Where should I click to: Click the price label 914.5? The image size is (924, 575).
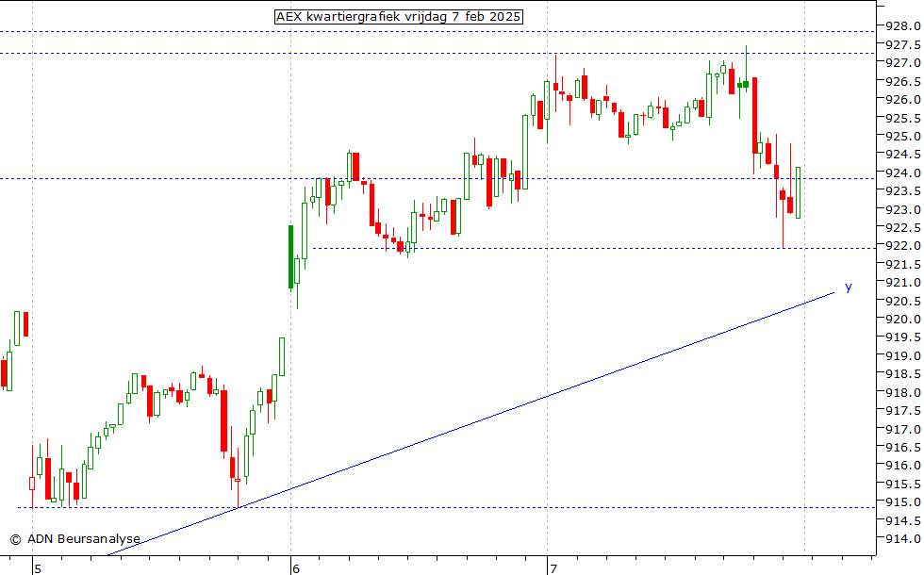tap(903, 520)
